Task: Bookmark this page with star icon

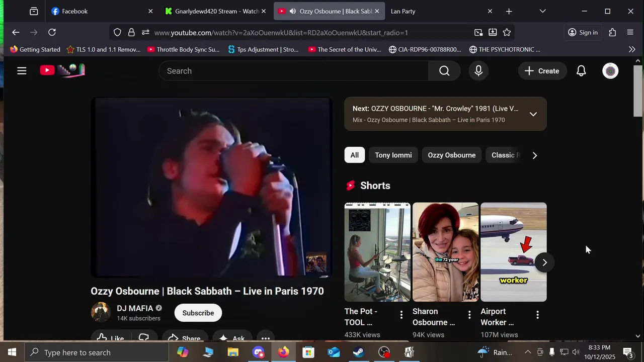Action: click(x=507, y=32)
